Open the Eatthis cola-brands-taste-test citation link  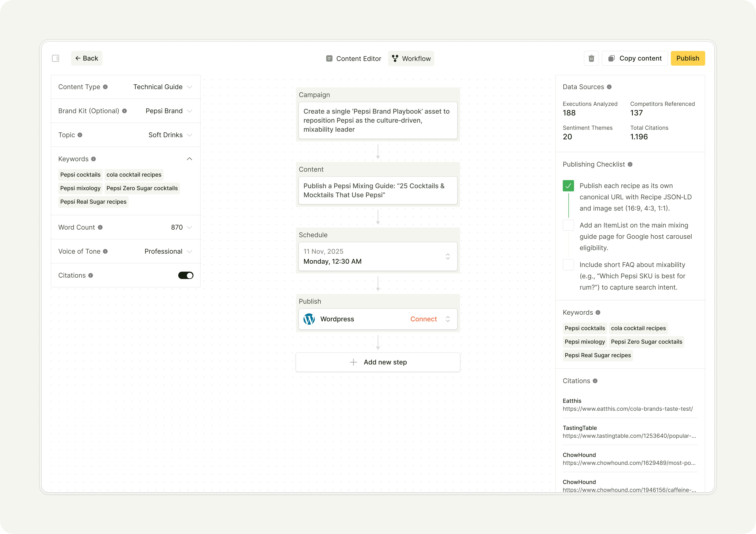coord(628,409)
